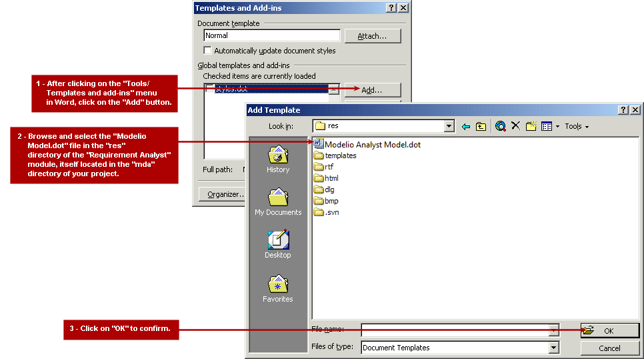Image resolution: width=644 pixels, height=359 pixels.
Task: Delete selected item with X icon
Action: coord(515,126)
